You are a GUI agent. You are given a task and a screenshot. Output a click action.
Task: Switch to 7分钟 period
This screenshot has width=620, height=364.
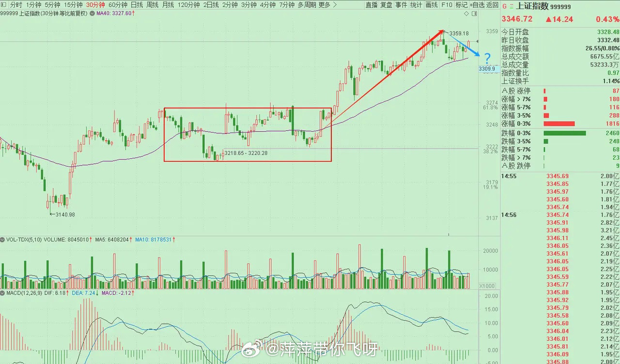point(286,5)
